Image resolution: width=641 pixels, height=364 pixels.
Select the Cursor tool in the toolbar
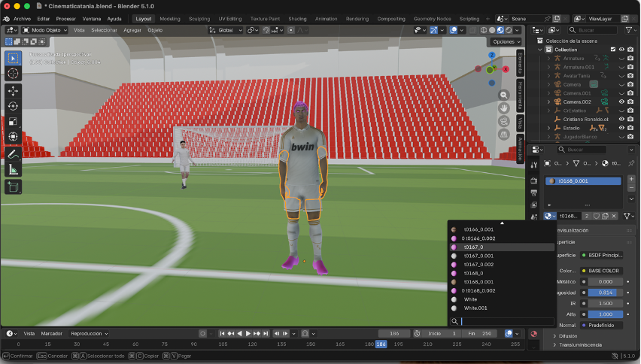click(13, 73)
